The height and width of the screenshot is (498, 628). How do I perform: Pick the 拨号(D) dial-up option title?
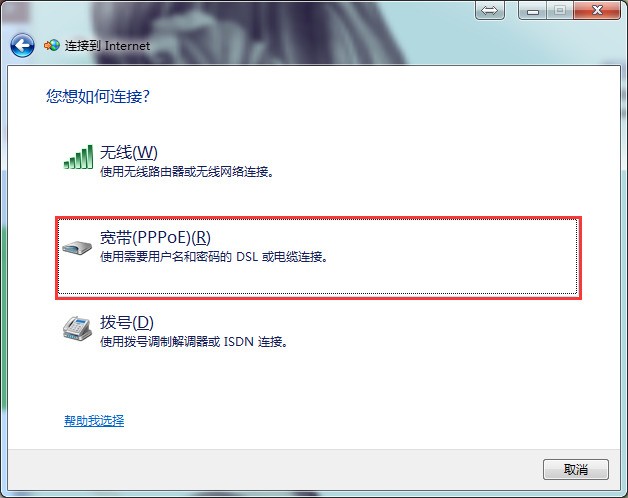tap(127, 323)
